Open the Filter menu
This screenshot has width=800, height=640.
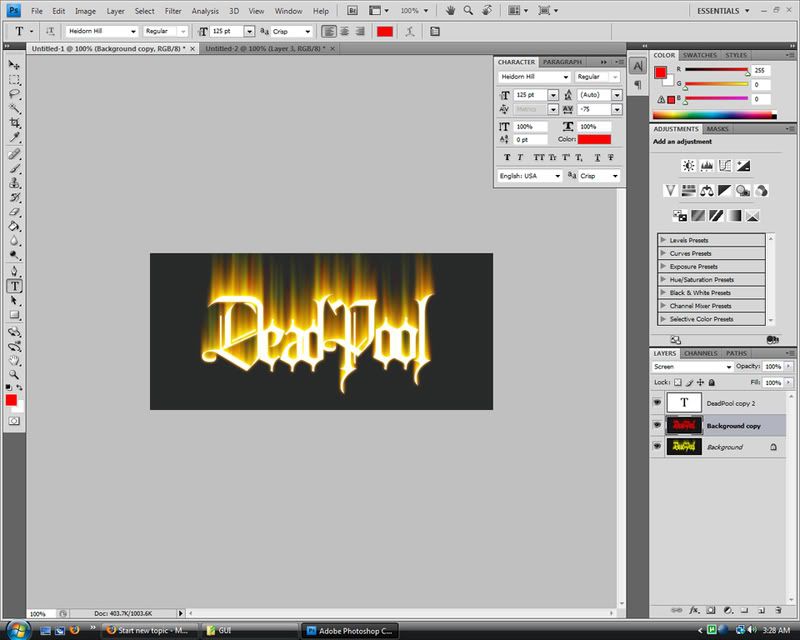[173, 11]
